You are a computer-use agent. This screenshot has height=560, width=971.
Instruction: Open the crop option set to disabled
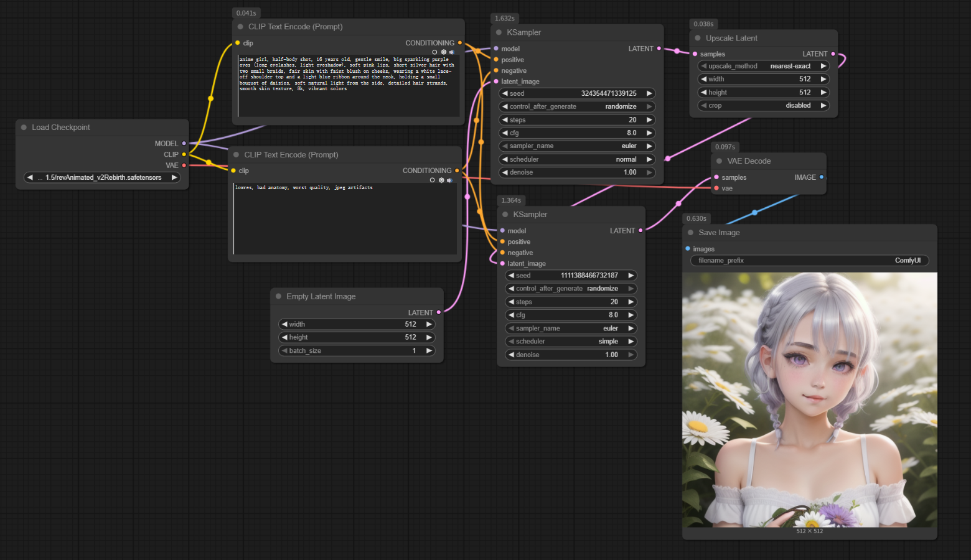763,106
